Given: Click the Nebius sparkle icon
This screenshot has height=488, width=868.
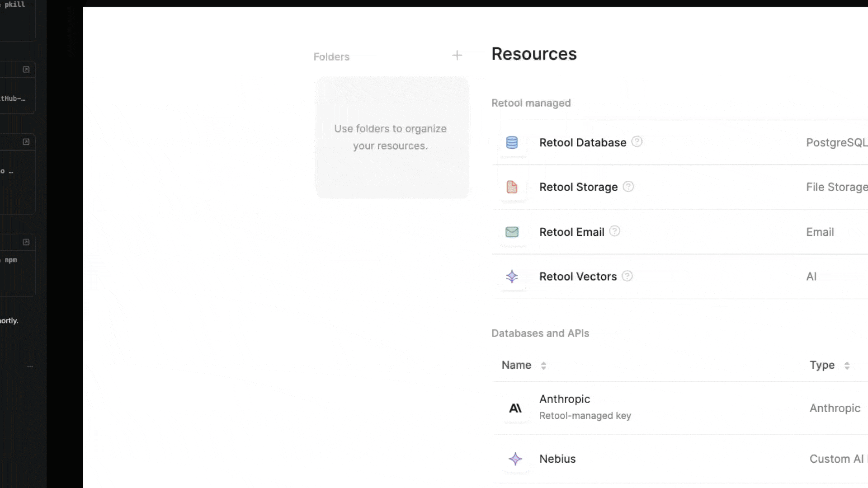Looking at the screenshot, I should click(x=515, y=459).
